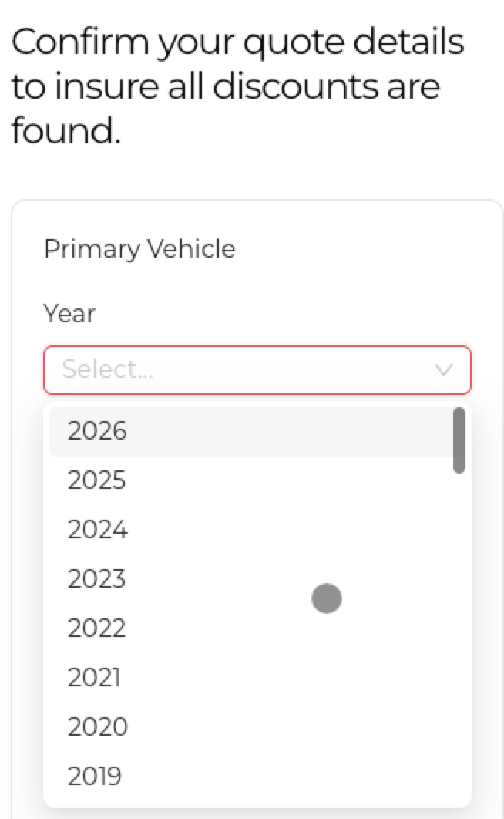This screenshot has width=504, height=819.
Task: Click empty card area right of "Primary Vehicle"
Action: tap(362, 249)
